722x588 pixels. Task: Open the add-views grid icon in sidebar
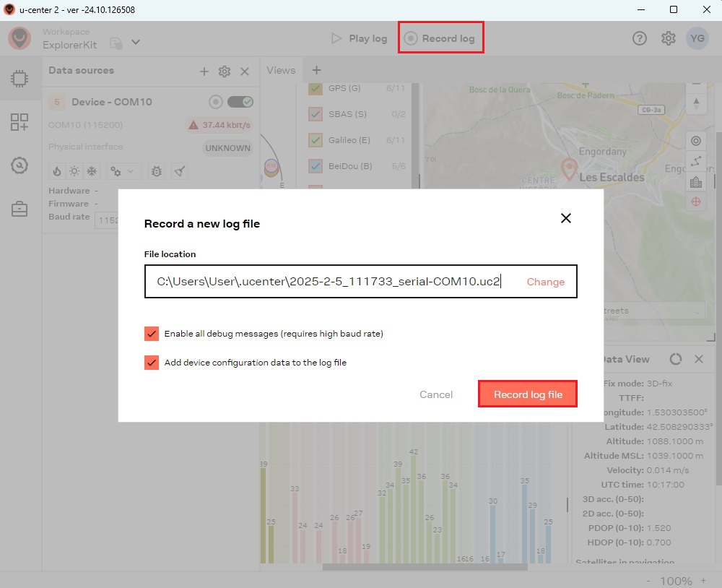[19, 122]
